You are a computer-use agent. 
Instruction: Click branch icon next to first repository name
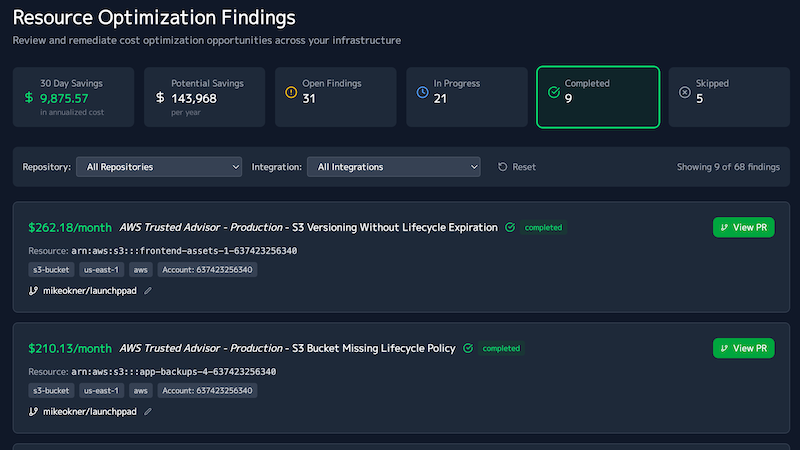(x=33, y=291)
